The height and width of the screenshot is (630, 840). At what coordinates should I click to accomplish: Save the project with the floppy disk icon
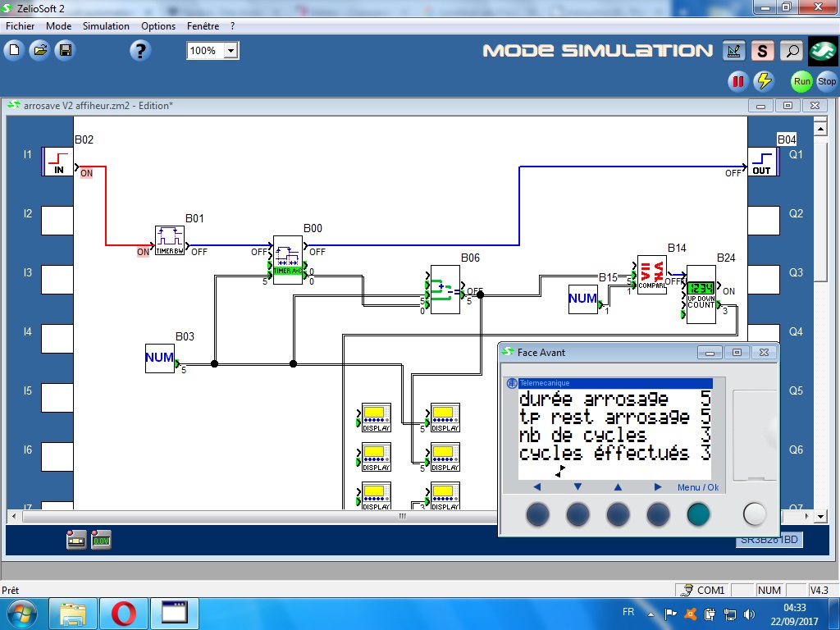(x=64, y=51)
